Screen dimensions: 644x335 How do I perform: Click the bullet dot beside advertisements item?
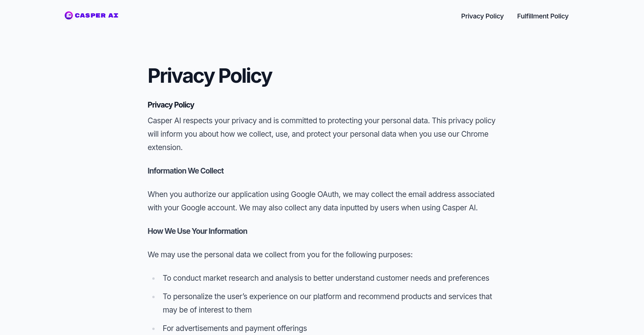click(154, 329)
